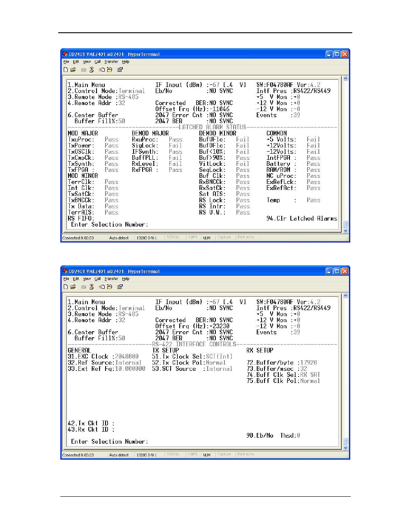The width and height of the screenshot is (411, 532).
Task: Click '31.EXC Clock' entry
Action: pos(103,356)
